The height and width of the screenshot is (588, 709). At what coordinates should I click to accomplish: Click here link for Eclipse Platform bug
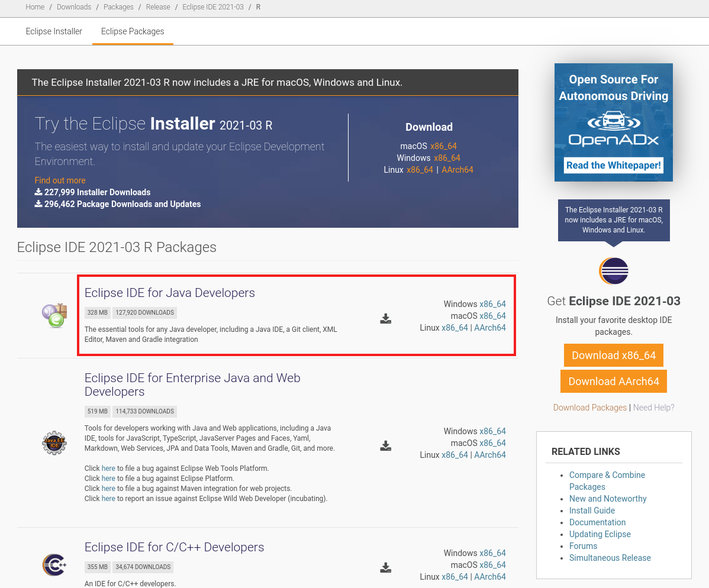[108, 478]
